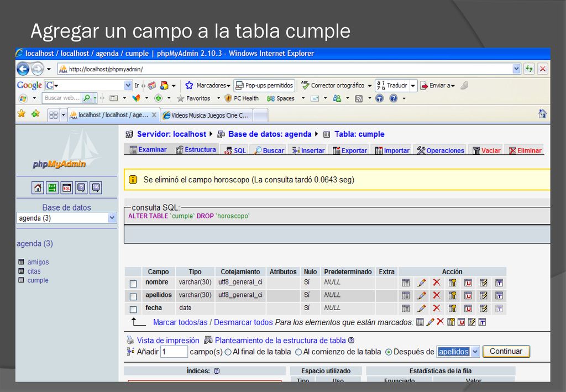The image size is (566, 392).
Task: Delete marked fields icon in bottom row
Action: coord(440,322)
